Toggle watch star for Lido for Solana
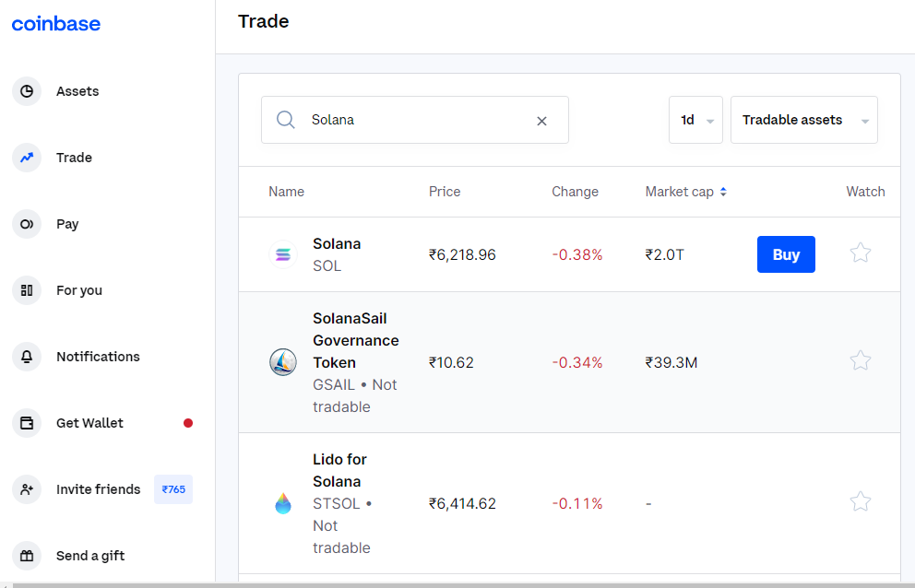 pyautogui.click(x=860, y=501)
